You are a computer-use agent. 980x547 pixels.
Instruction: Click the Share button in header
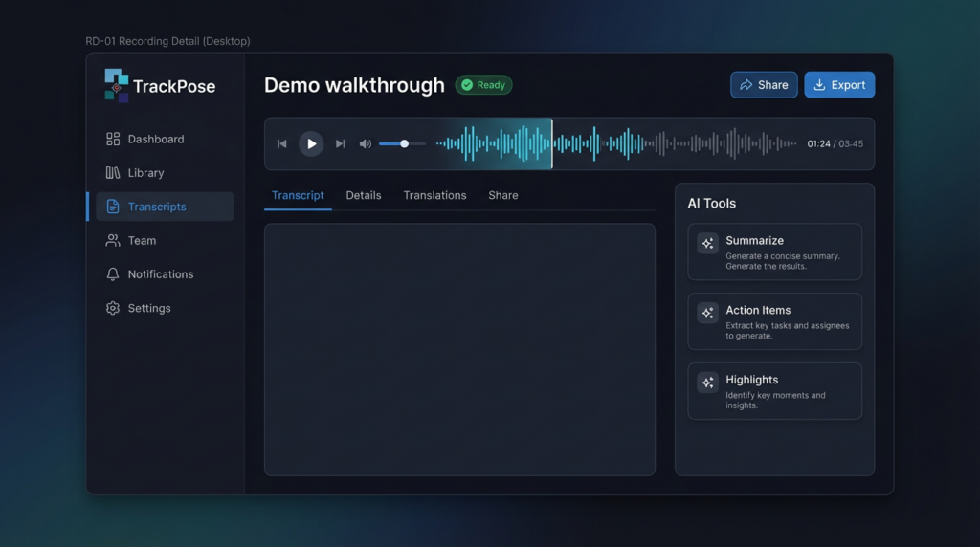[x=764, y=85]
